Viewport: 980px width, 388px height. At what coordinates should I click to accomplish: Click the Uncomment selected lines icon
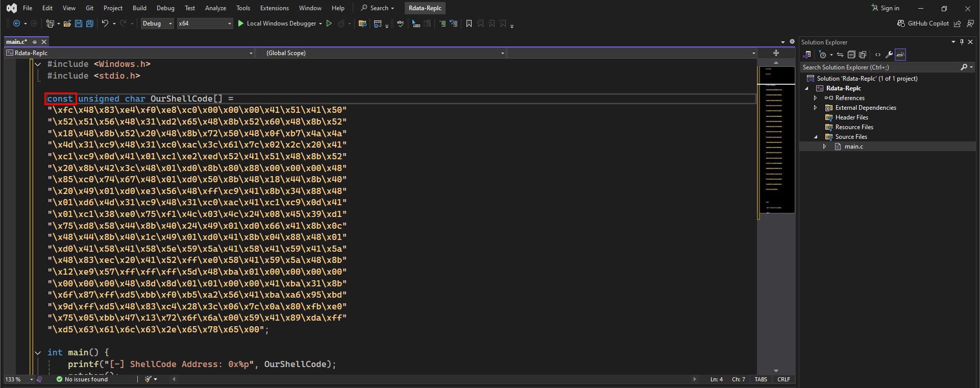pos(453,23)
